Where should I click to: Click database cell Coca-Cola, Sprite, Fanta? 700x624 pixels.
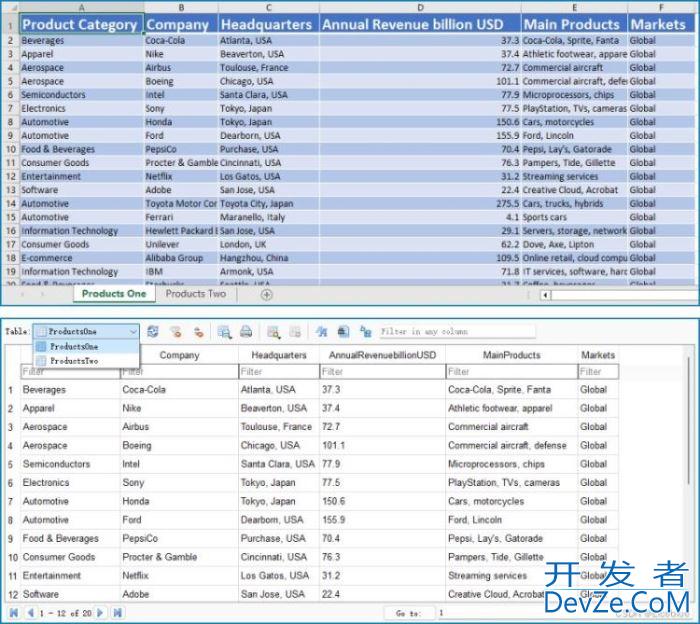tap(512, 390)
